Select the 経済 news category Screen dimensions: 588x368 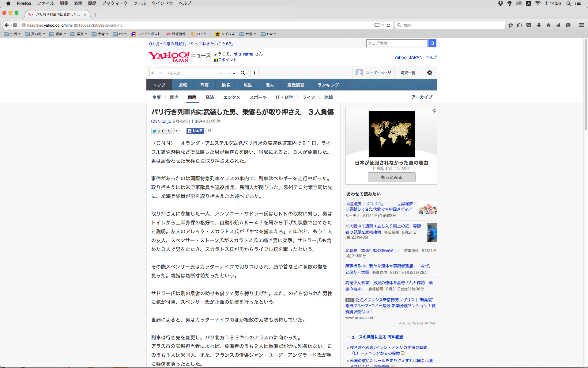210,97
